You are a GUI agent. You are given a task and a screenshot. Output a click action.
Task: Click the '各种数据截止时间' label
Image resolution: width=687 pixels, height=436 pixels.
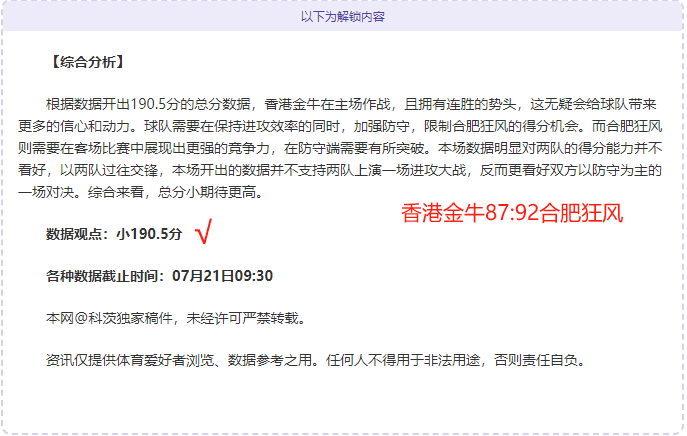[102, 276]
